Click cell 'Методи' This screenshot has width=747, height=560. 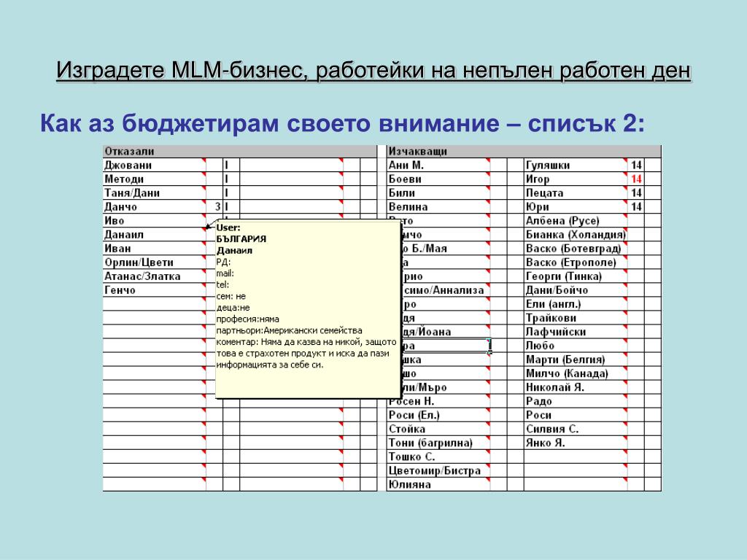[155, 179]
